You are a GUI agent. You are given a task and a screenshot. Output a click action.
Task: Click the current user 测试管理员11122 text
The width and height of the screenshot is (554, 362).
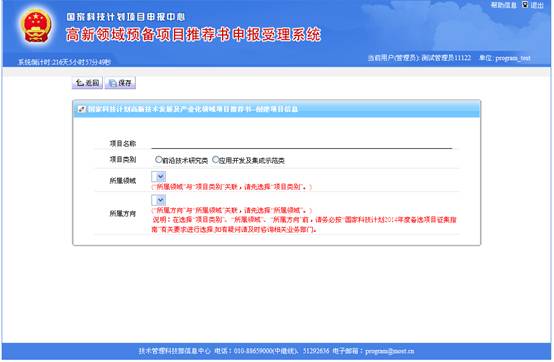[x=446, y=58]
